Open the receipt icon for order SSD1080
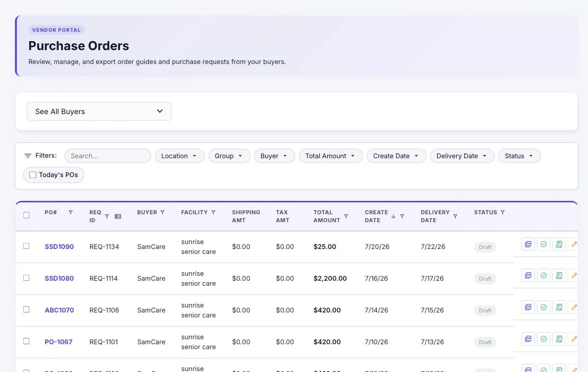The image size is (588, 372). click(559, 276)
